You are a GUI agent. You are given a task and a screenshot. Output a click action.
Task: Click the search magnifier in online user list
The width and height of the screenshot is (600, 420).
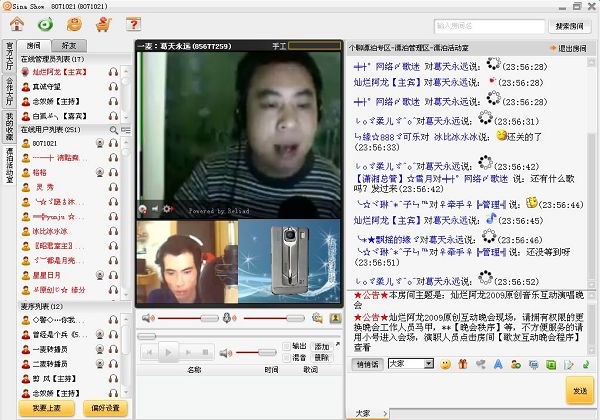point(113,130)
